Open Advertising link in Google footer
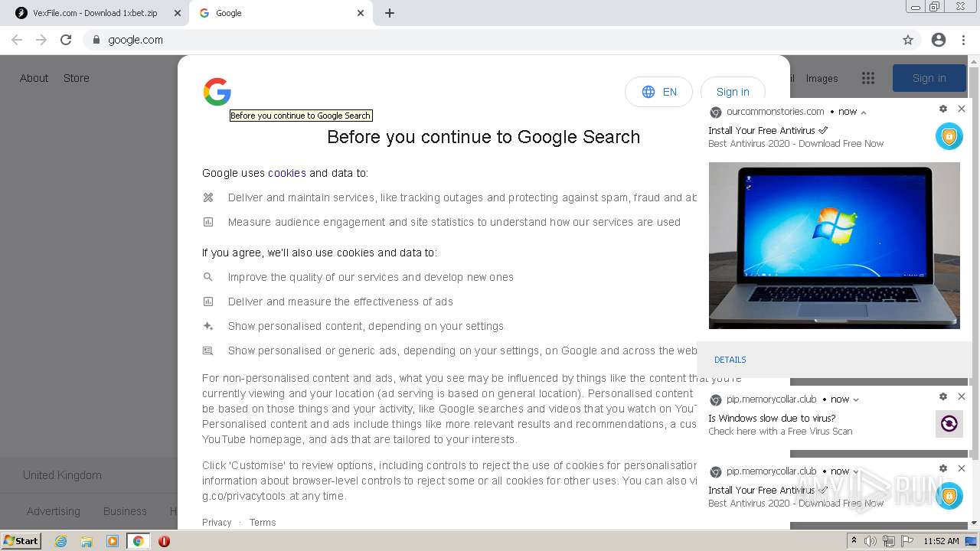Viewport: 980px width, 551px height. [54, 511]
